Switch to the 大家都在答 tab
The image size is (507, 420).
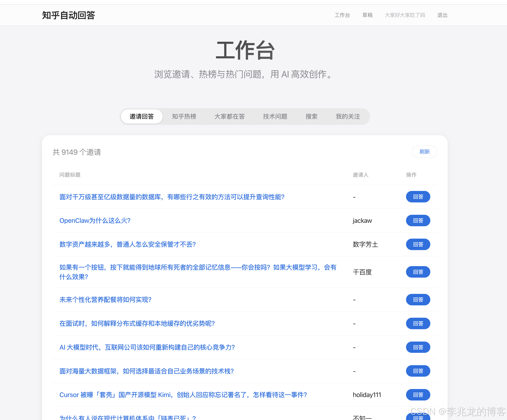pyautogui.click(x=229, y=116)
